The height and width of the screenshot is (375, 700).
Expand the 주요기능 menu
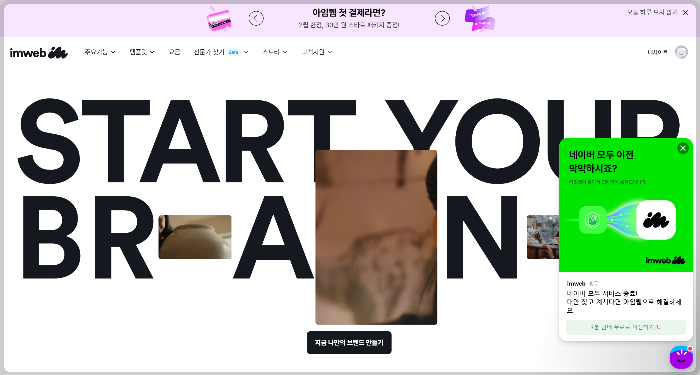(100, 52)
